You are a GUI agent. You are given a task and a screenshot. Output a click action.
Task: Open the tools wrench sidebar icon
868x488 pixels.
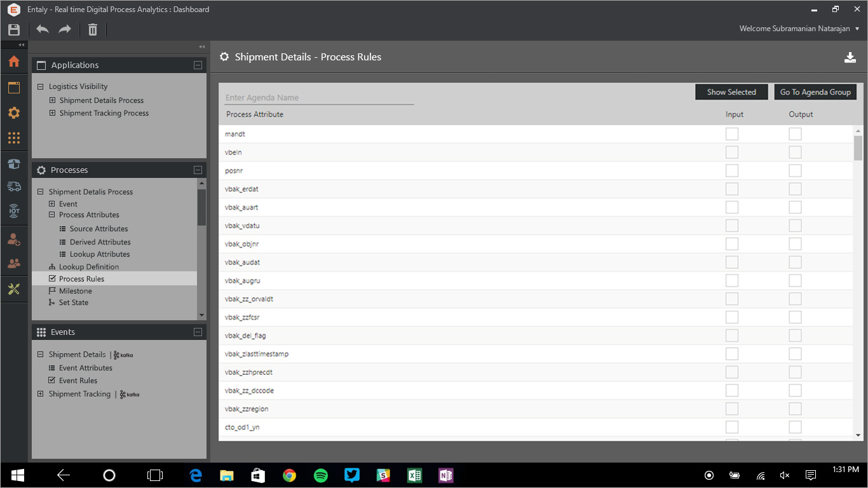[x=14, y=289]
